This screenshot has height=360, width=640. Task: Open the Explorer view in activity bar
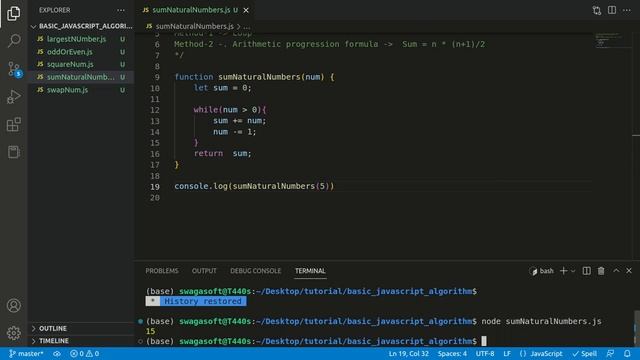click(13, 13)
